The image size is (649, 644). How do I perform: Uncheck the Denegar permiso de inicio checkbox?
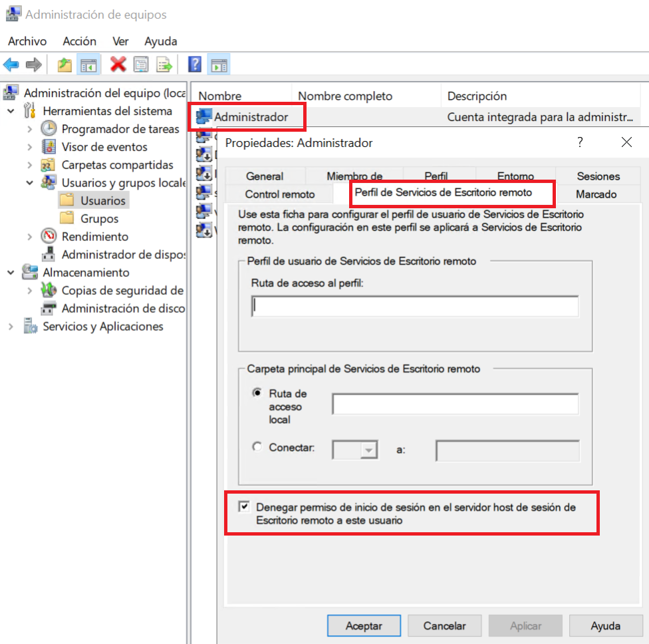click(x=245, y=507)
